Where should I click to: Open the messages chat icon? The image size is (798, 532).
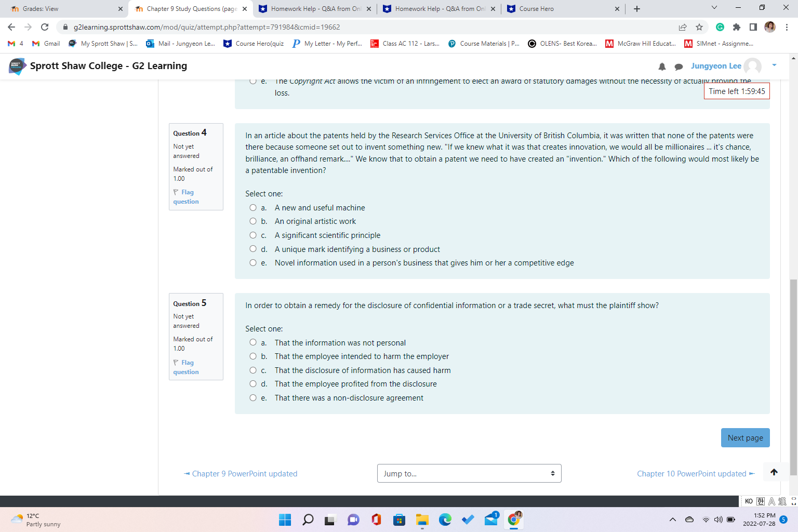coord(679,66)
